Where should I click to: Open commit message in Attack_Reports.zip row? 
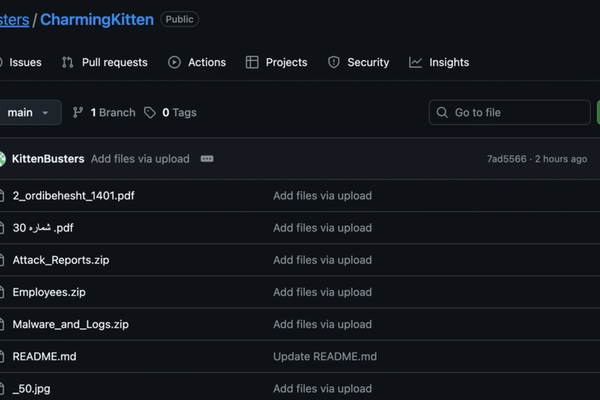322,260
